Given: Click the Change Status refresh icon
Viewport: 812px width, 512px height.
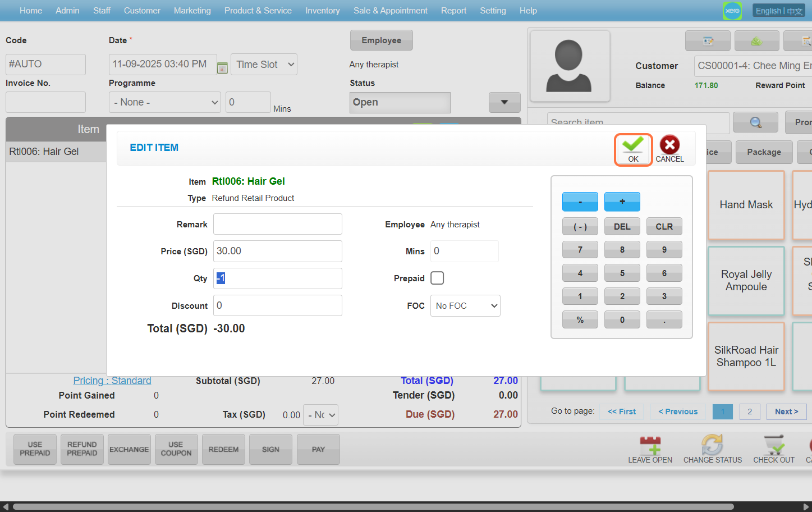Looking at the screenshot, I should (712, 446).
